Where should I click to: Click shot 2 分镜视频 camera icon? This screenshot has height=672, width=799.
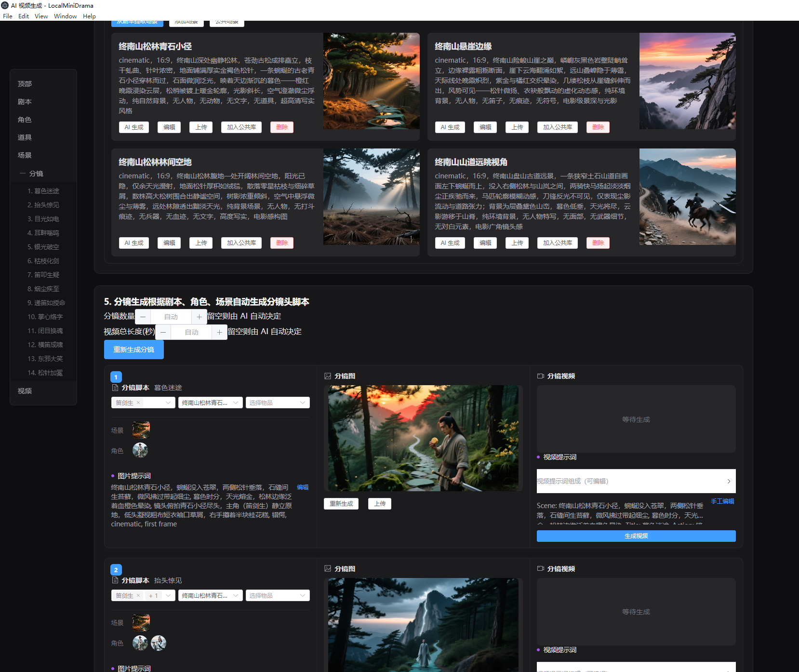point(541,569)
